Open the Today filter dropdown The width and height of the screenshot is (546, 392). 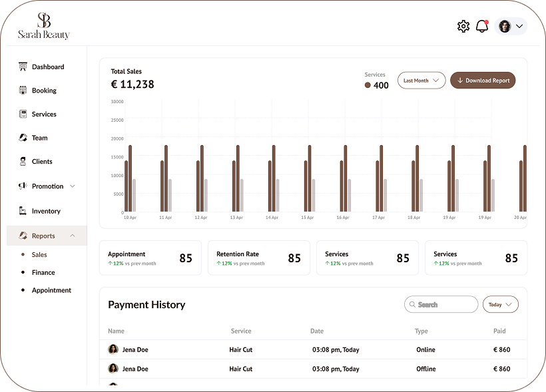(x=500, y=304)
